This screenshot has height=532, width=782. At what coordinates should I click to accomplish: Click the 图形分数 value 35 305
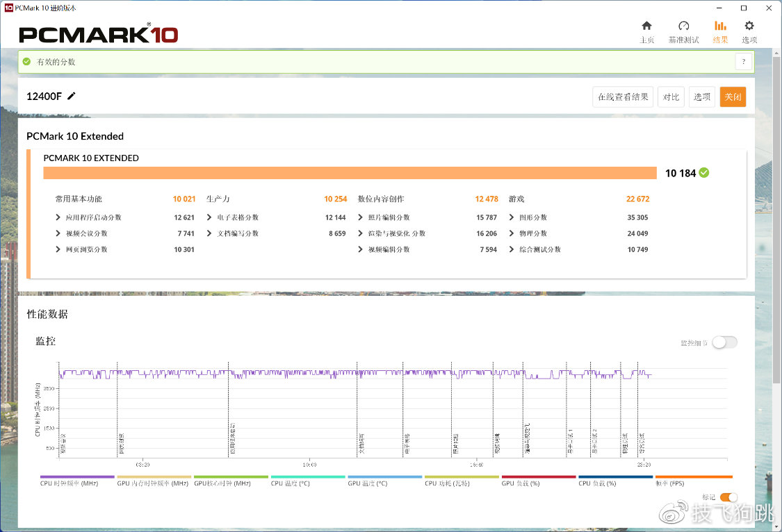[x=638, y=217]
